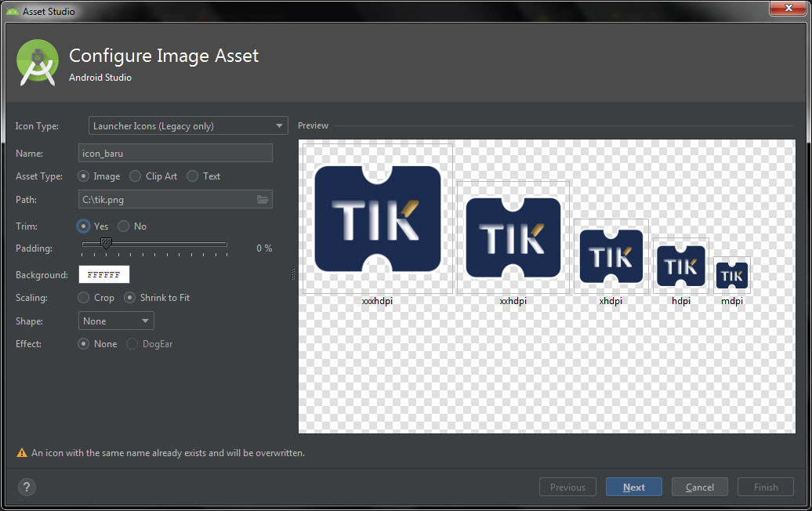Viewport: 812px width, 511px height.
Task: Click the Path field C:\tik.png
Action: [175, 199]
